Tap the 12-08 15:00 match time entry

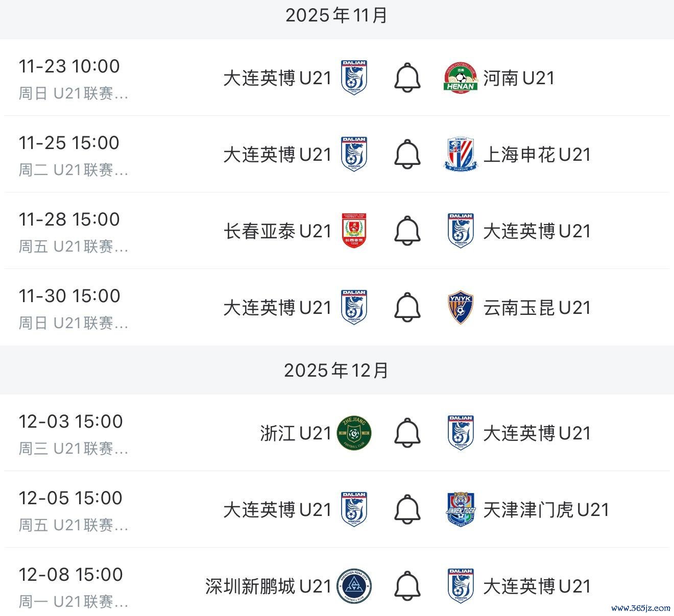tap(70, 575)
